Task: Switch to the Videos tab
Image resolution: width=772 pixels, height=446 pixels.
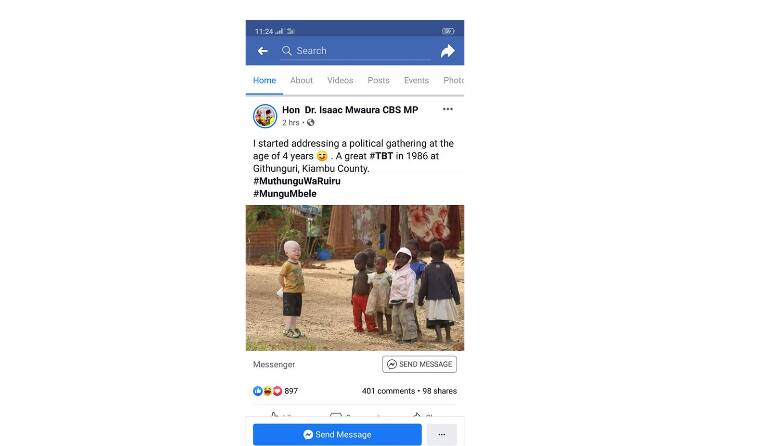Action: click(340, 80)
